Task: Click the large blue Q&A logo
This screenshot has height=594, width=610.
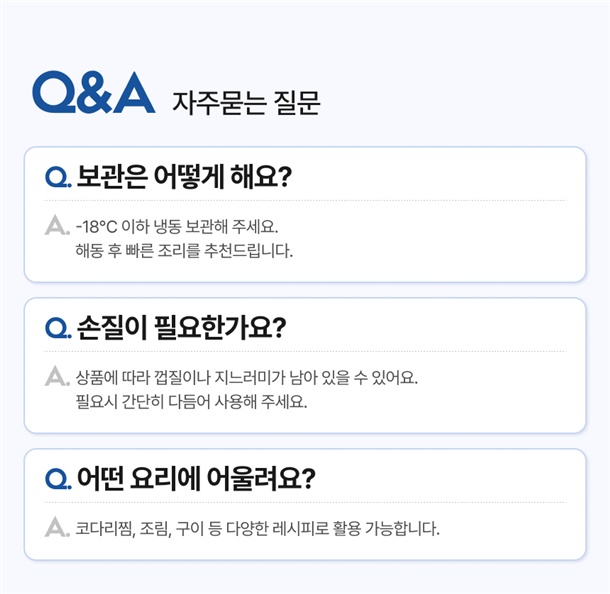Action: [x=94, y=93]
